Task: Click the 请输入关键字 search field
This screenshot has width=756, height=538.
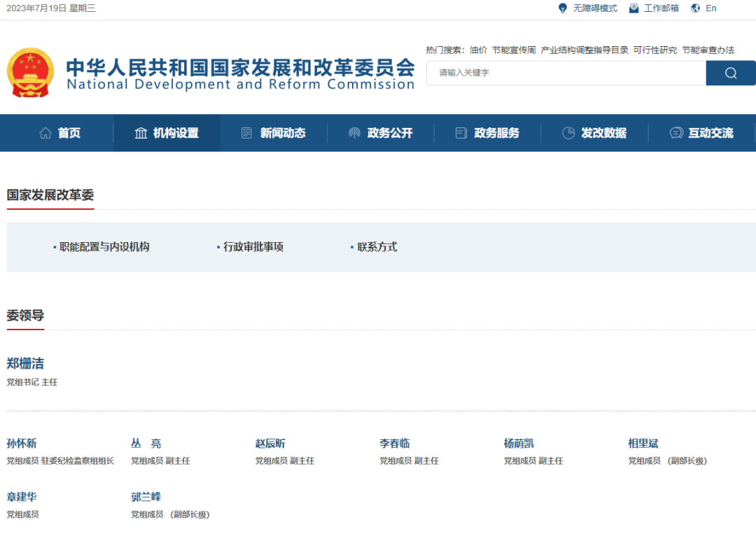Action: pos(566,73)
